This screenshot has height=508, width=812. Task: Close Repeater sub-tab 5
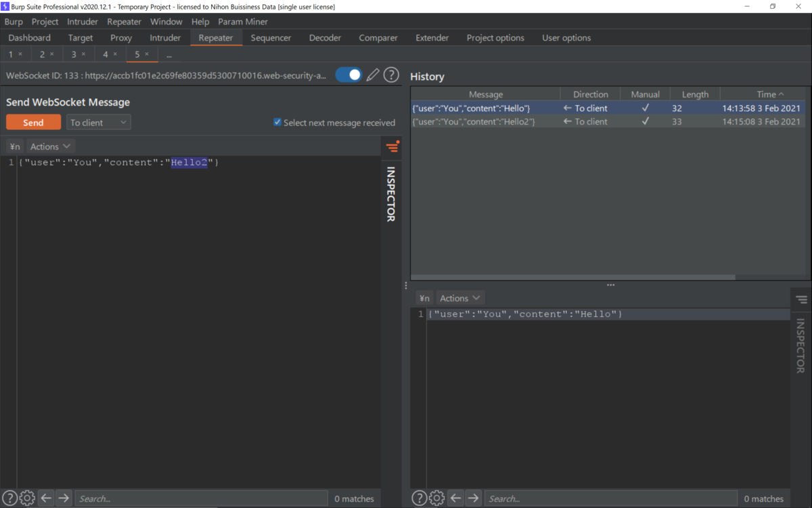tap(147, 54)
